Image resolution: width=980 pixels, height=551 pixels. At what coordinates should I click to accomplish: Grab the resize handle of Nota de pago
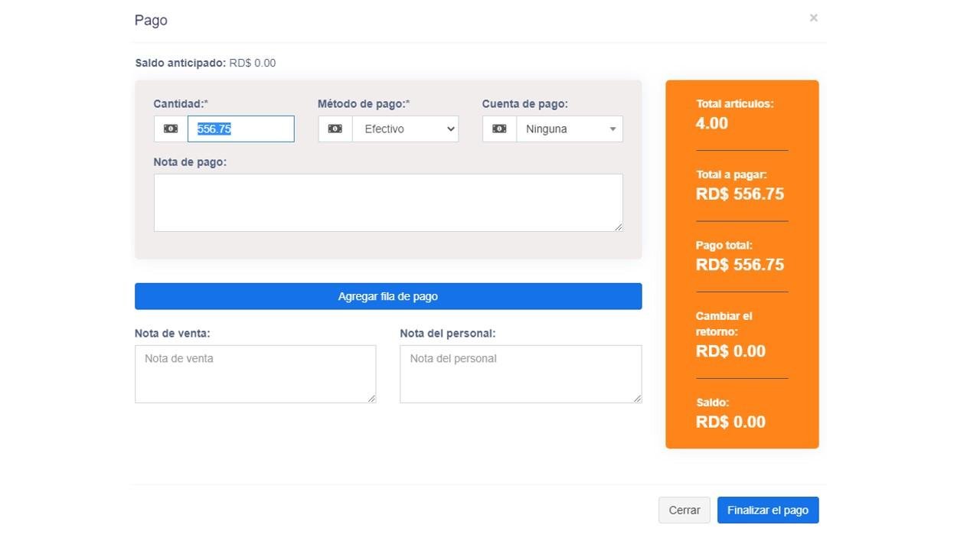(x=618, y=227)
